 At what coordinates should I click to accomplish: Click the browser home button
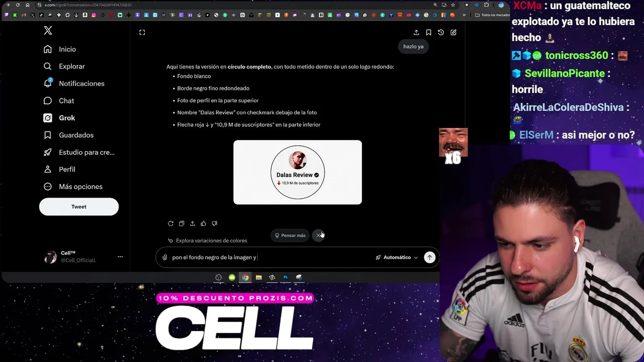(x=28, y=5)
